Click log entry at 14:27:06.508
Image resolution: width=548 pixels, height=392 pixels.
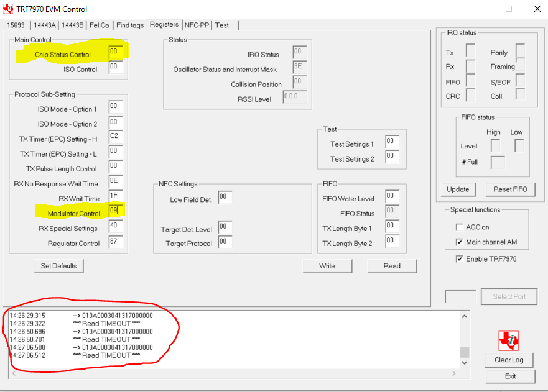81,347
